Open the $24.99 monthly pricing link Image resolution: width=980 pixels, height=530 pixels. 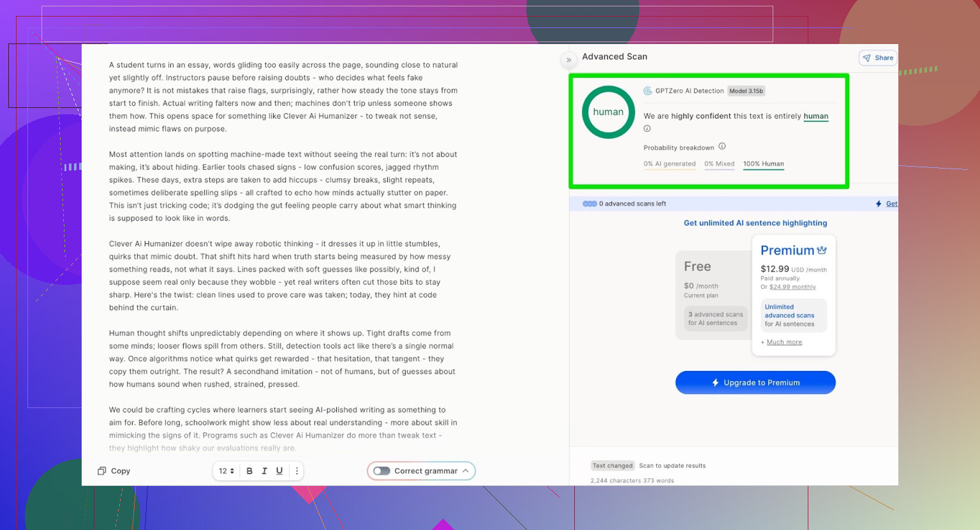(x=792, y=287)
